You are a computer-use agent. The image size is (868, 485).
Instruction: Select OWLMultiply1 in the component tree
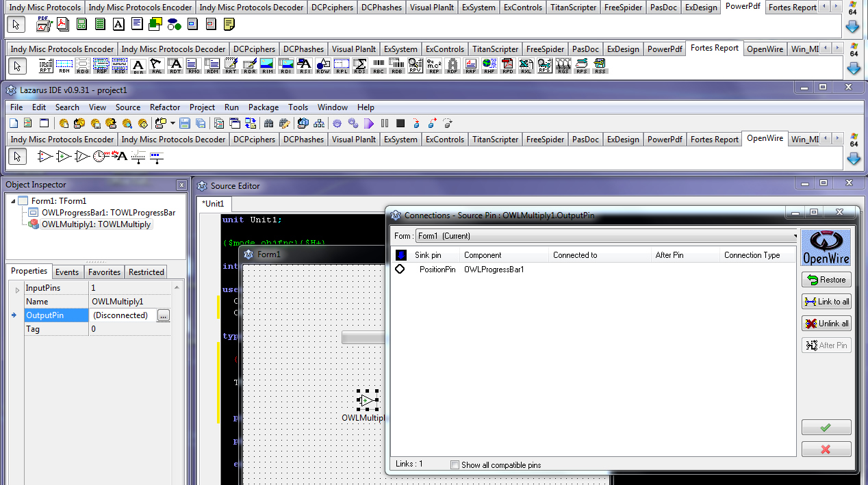tap(96, 224)
